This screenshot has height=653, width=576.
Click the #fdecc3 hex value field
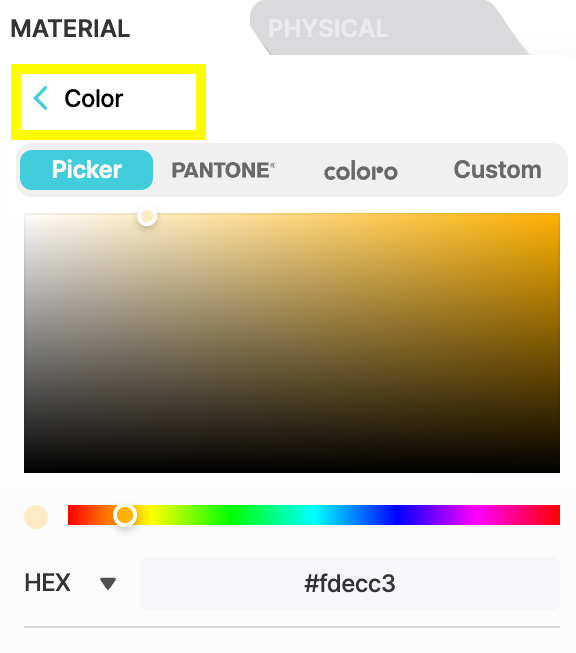click(x=350, y=583)
